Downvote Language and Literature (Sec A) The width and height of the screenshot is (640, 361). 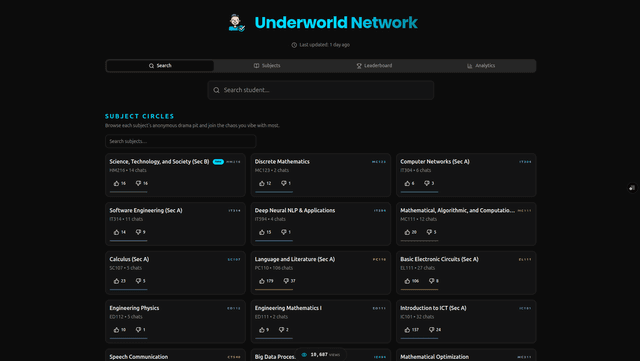(x=290, y=281)
